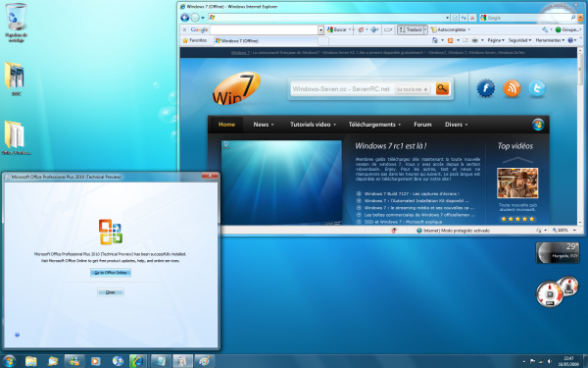Click the orange RSS badge on the webpage
The height and width of the screenshot is (368, 588).
[x=512, y=88]
